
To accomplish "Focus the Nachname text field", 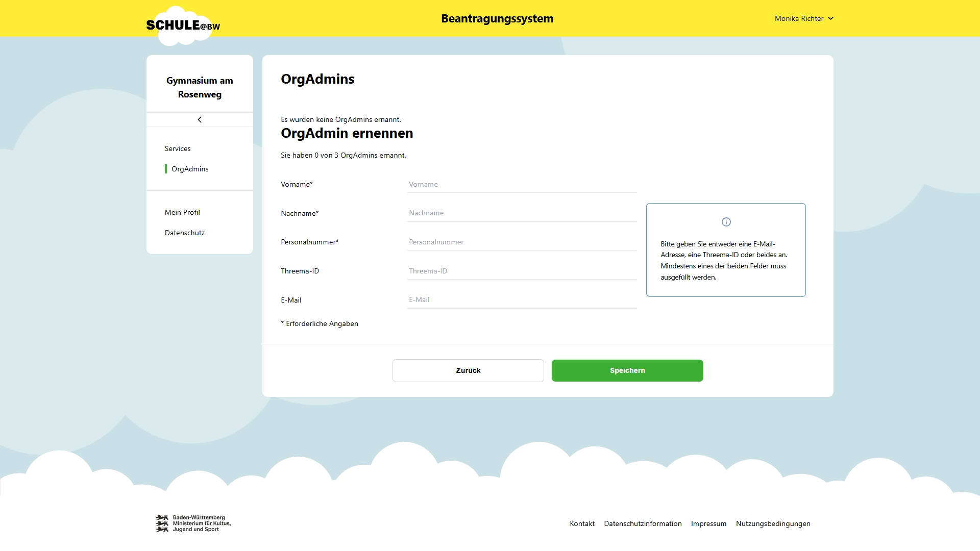I will point(521,213).
